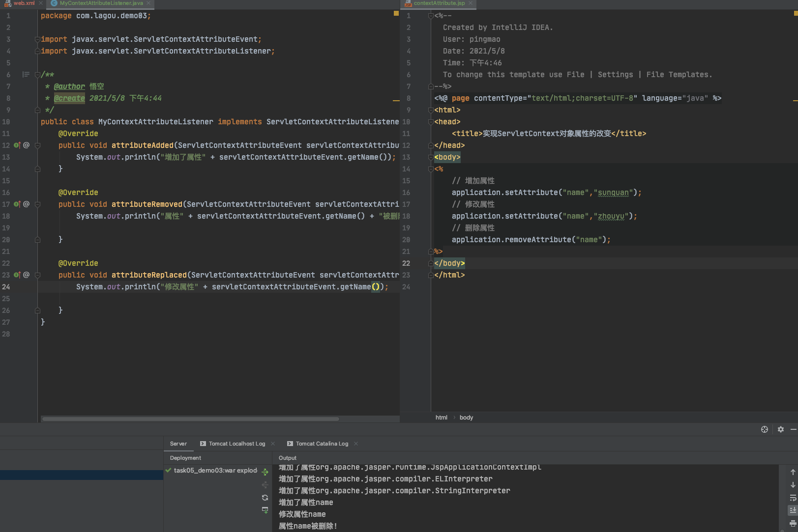Viewport: 798px width, 532px height.
Task: Close the Tomcat Catalina Log tab
Action: (x=356, y=444)
